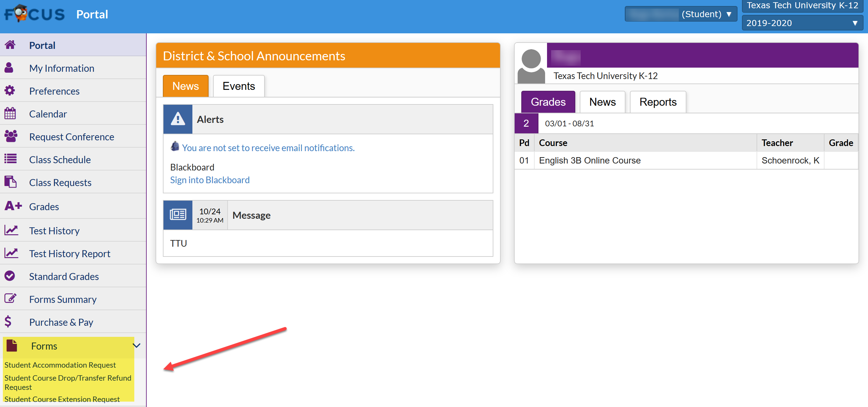Screen dimensions: 868x407
Task: Click the Forms document icon
Action: coord(12,346)
